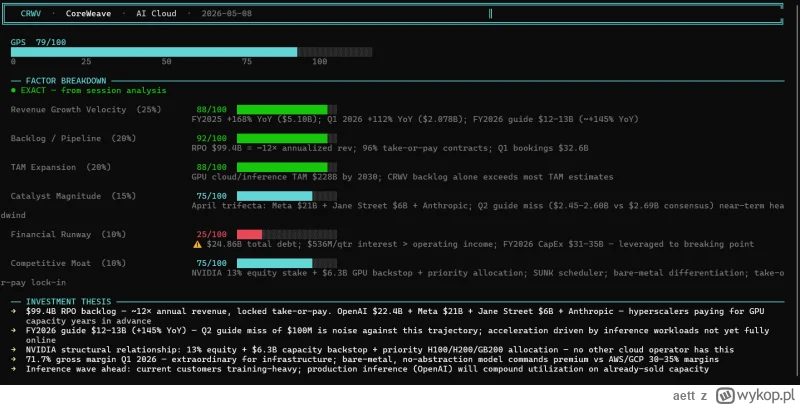The height and width of the screenshot is (405, 800).
Task: Click the 75 tick label under the GPS bar
Action: click(x=246, y=61)
